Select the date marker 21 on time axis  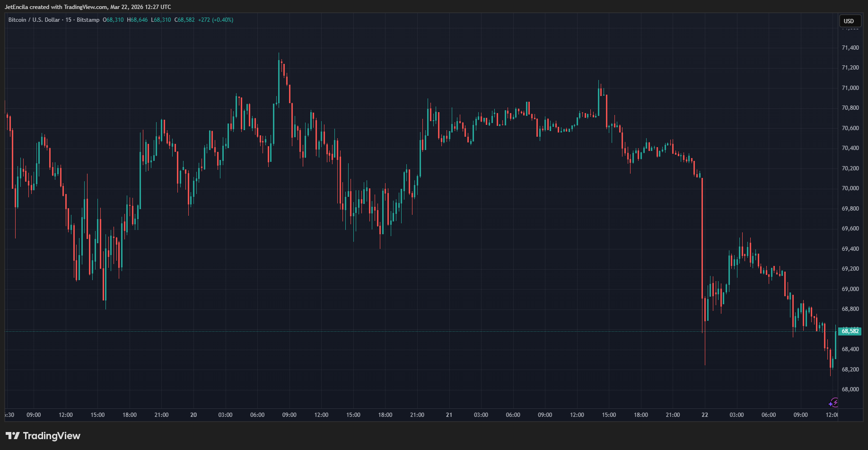click(x=449, y=415)
